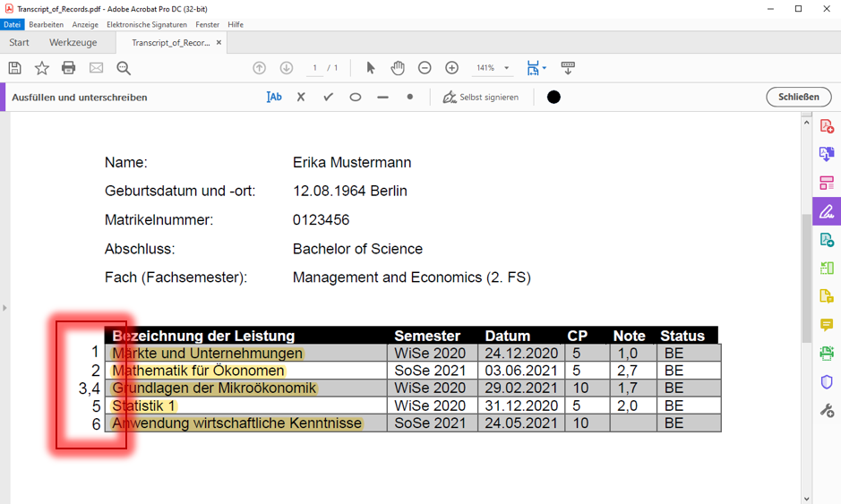Image resolution: width=841 pixels, height=504 pixels.
Task: Go to previous page arrow
Action: coord(259,68)
